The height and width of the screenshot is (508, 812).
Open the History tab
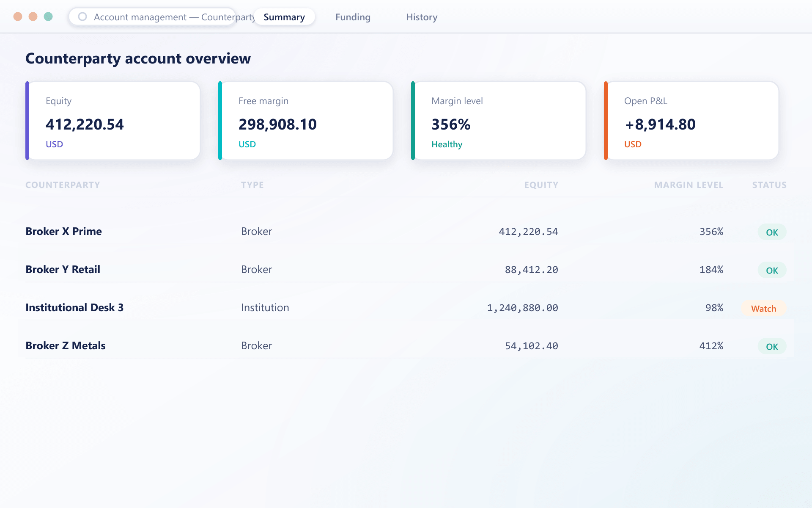(x=422, y=17)
